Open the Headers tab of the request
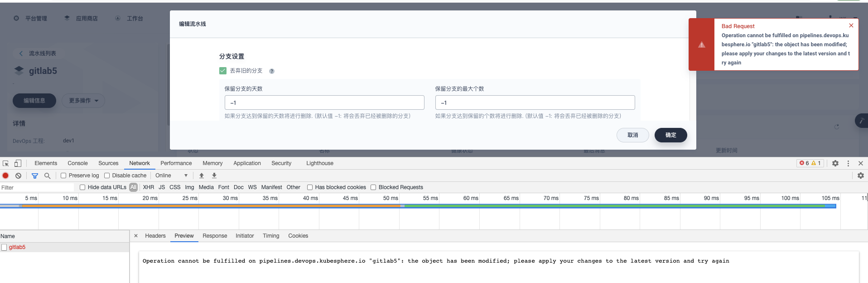 coord(155,236)
